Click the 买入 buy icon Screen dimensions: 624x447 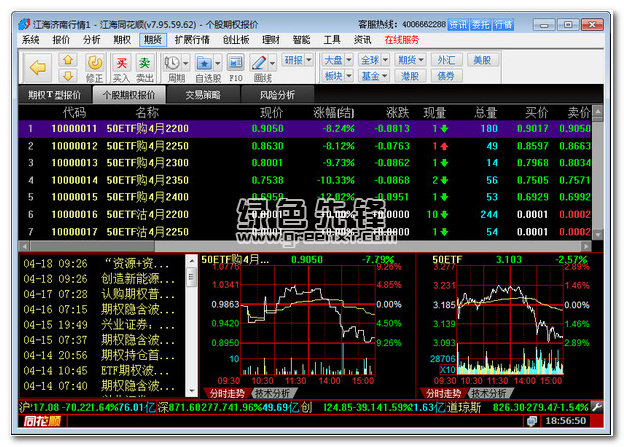click(121, 63)
